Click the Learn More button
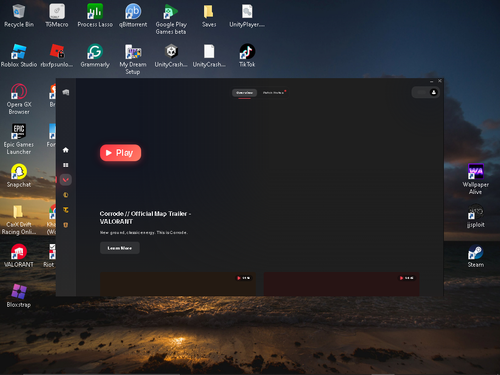The width and height of the screenshot is (500, 375). coord(120,248)
